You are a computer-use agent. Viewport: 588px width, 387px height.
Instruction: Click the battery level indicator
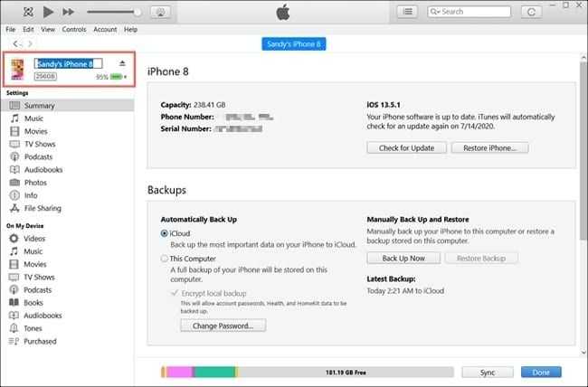(x=117, y=77)
